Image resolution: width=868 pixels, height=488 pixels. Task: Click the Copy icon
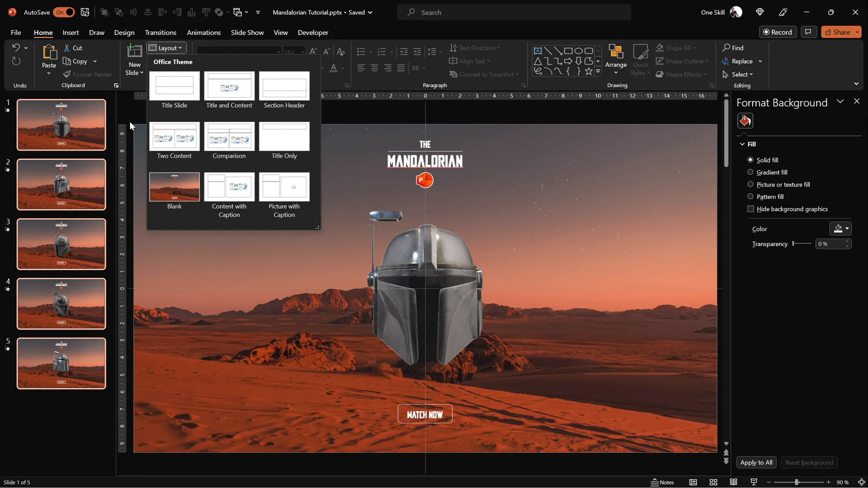[67, 61]
